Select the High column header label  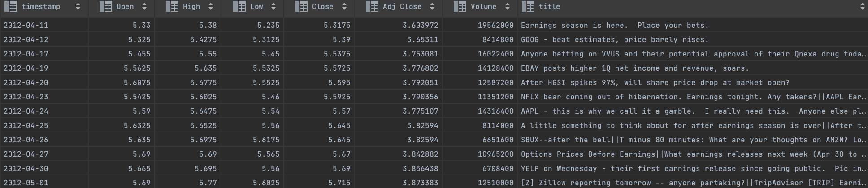(x=191, y=7)
